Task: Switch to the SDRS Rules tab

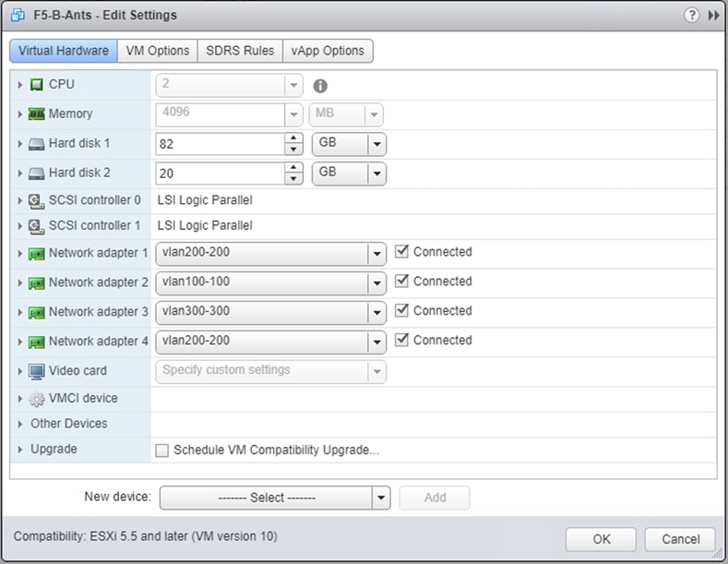Action: pos(240,51)
